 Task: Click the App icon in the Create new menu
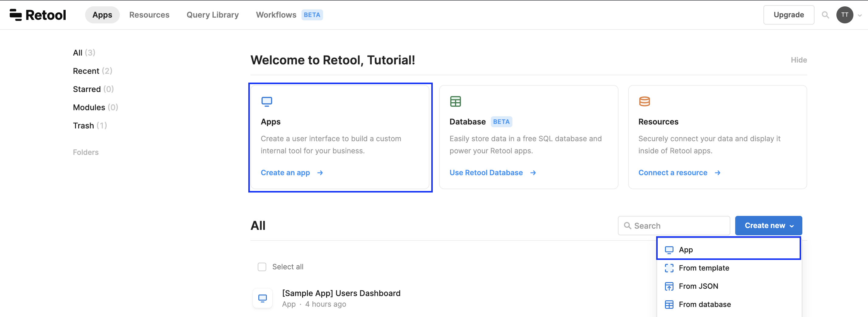click(669, 249)
